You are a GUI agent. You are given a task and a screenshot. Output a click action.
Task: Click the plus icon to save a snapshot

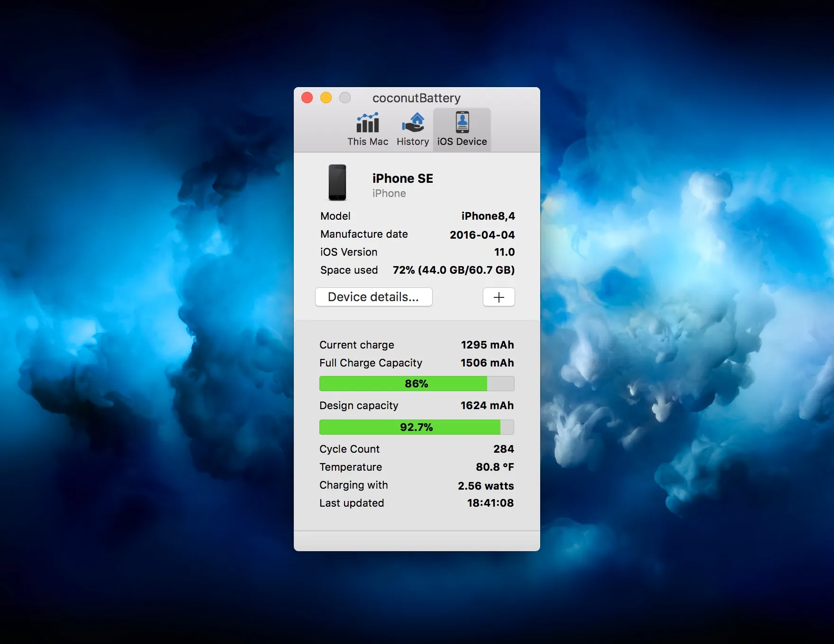tap(498, 297)
